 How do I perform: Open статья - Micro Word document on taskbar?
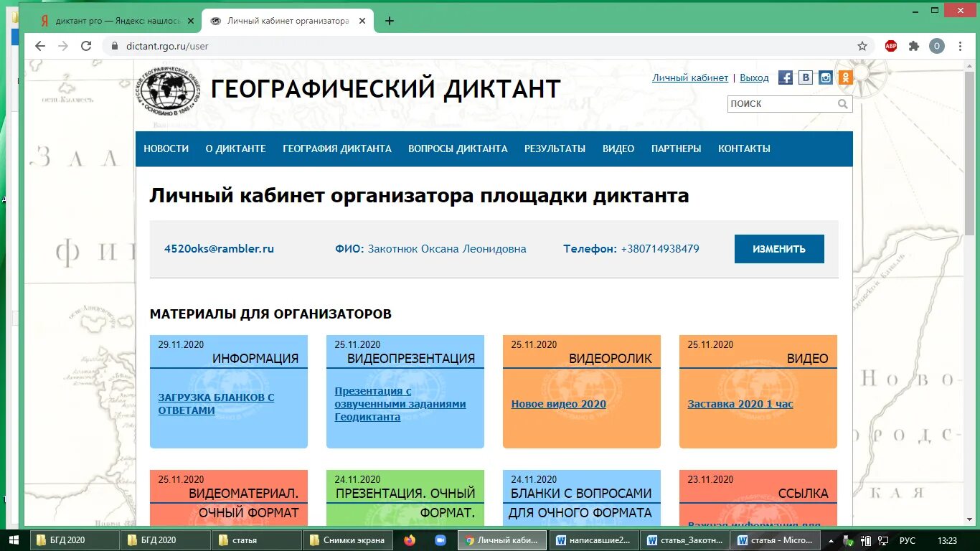(776, 540)
